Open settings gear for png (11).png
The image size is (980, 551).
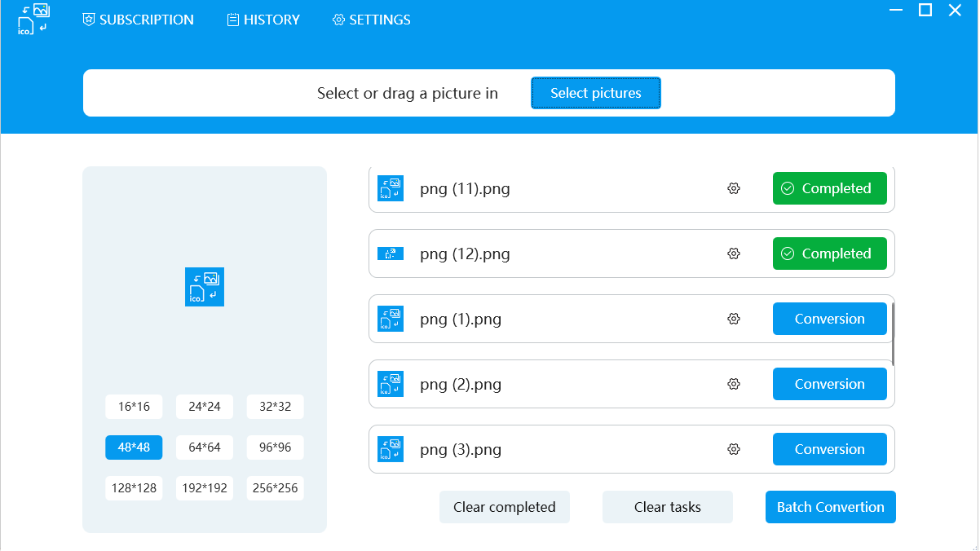[734, 188]
